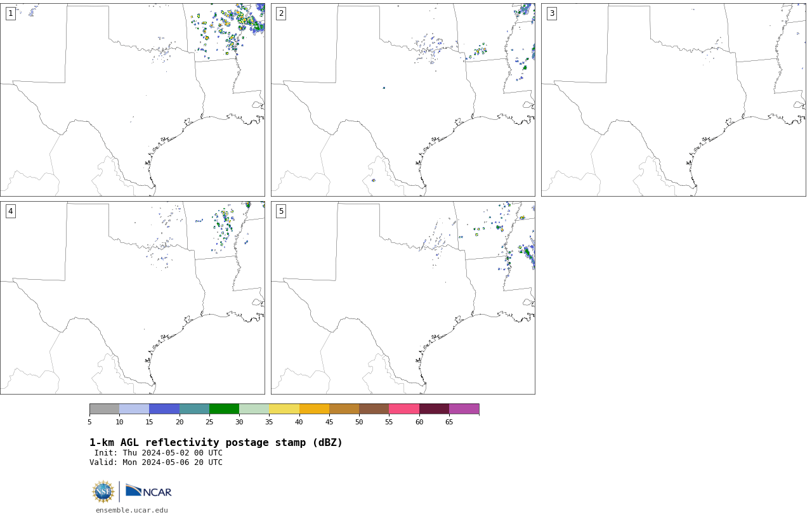Image resolution: width=812 pixels, height=517 pixels.
Task: Open ensemble member 2 reflectivity map
Action: pyautogui.click(x=403, y=100)
